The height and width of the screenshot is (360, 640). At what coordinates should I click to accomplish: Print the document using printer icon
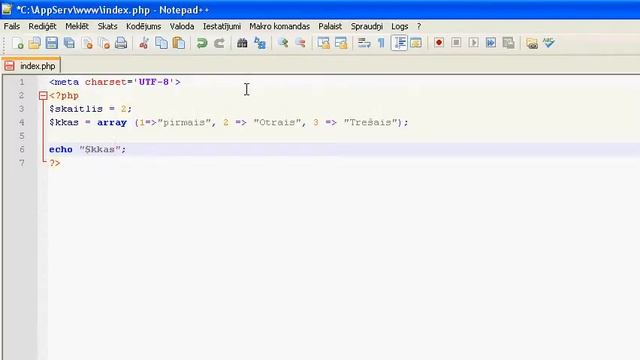tap(121, 43)
